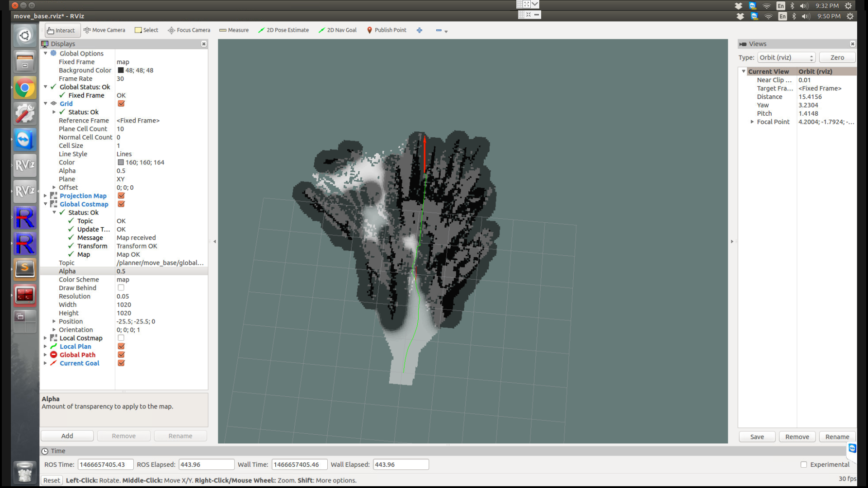Screen dimensions: 868x488
Task: Click the Select toolbar tool
Action: coord(146,30)
